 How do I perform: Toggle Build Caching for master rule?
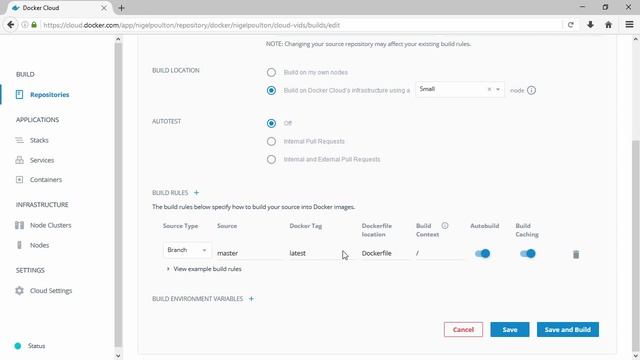coord(527,253)
